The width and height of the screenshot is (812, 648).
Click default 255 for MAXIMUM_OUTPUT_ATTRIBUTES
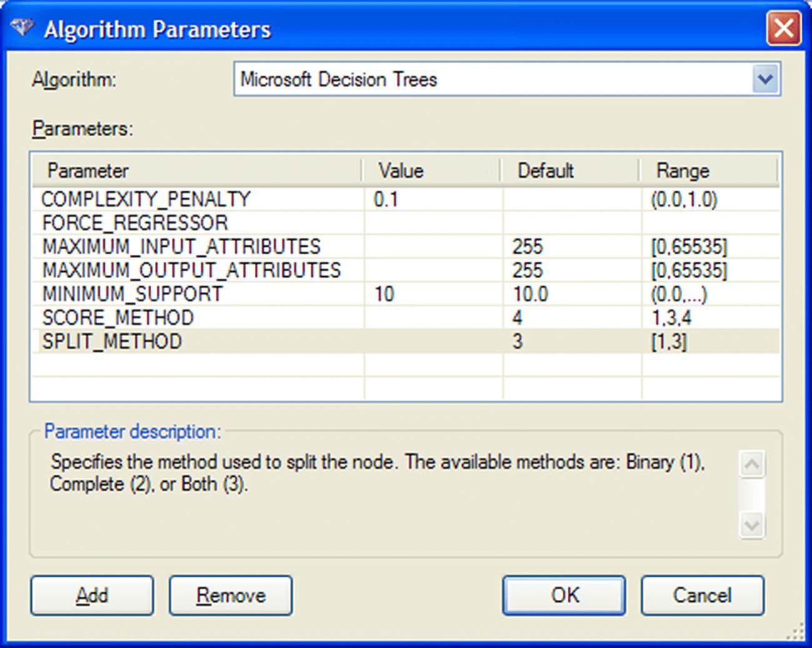[x=572, y=271]
